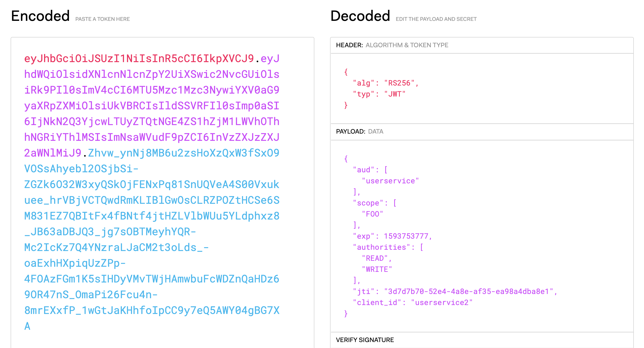The height and width of the screenshot is (348, 644).
Task: Click the red header segment of the encoded token
Action: [139, 59]
